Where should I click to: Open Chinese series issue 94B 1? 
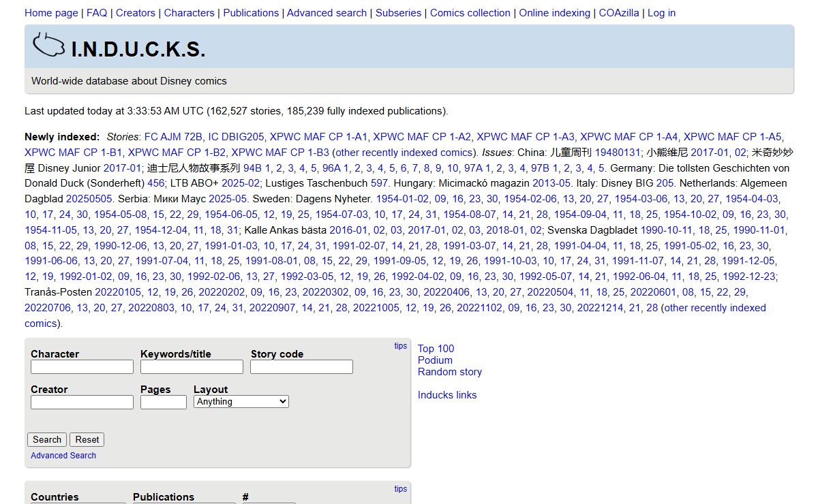click(257, 168)
